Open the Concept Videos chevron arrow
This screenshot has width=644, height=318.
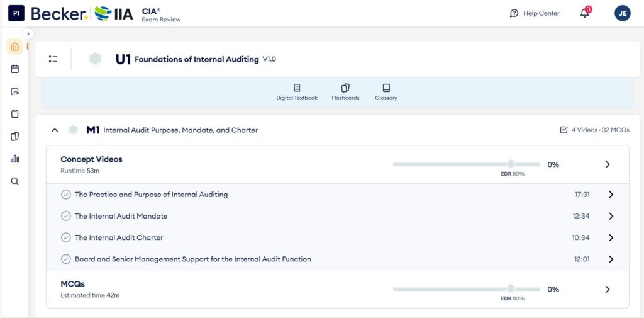tap(608, 164)
